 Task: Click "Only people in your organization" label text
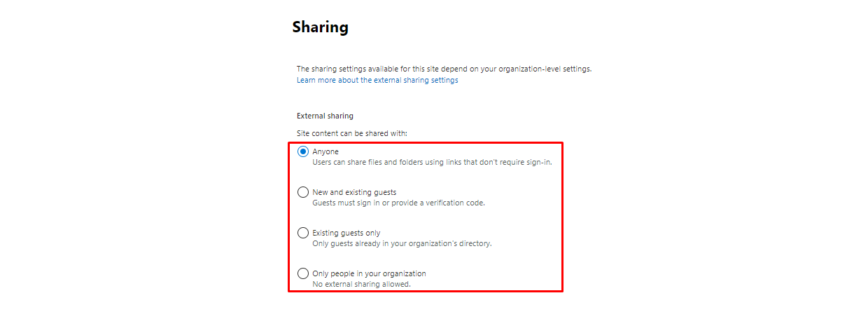pos(369,273)
